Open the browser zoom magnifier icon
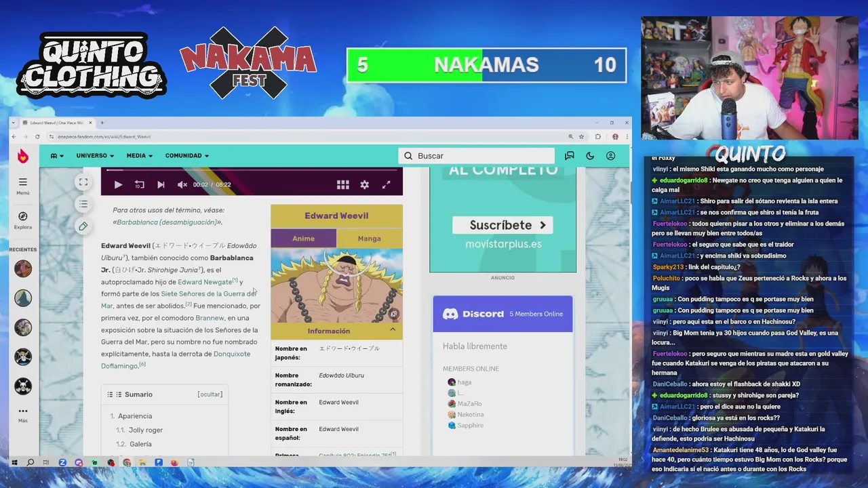This screenshot has width=868, height=488. 570,137
